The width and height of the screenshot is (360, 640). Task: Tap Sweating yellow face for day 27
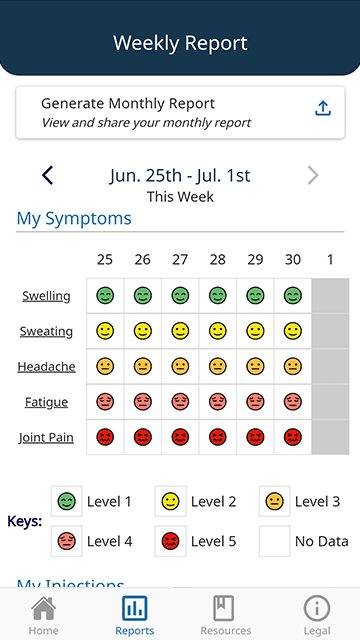(180, 331)
